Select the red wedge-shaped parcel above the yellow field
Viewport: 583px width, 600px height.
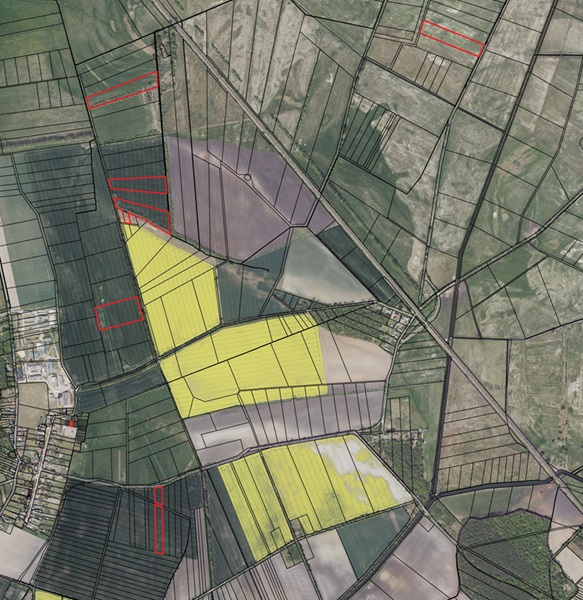tap(143, 214)
